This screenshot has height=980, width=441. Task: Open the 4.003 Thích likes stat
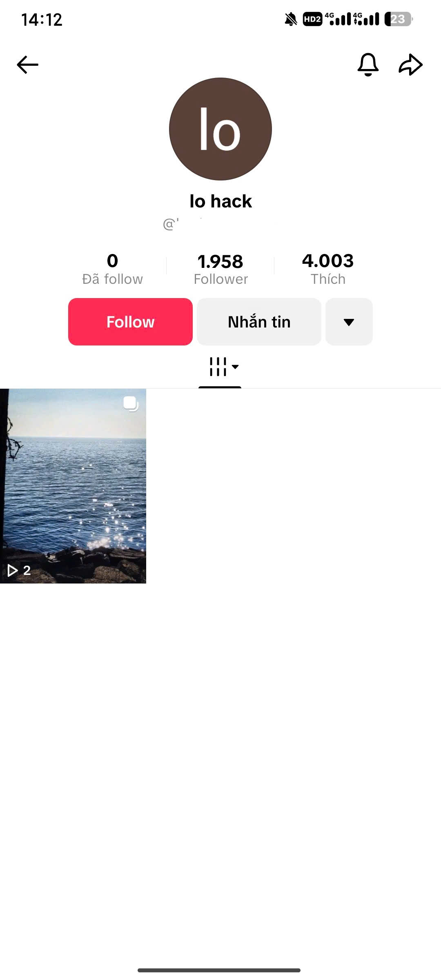pos(328,269)
